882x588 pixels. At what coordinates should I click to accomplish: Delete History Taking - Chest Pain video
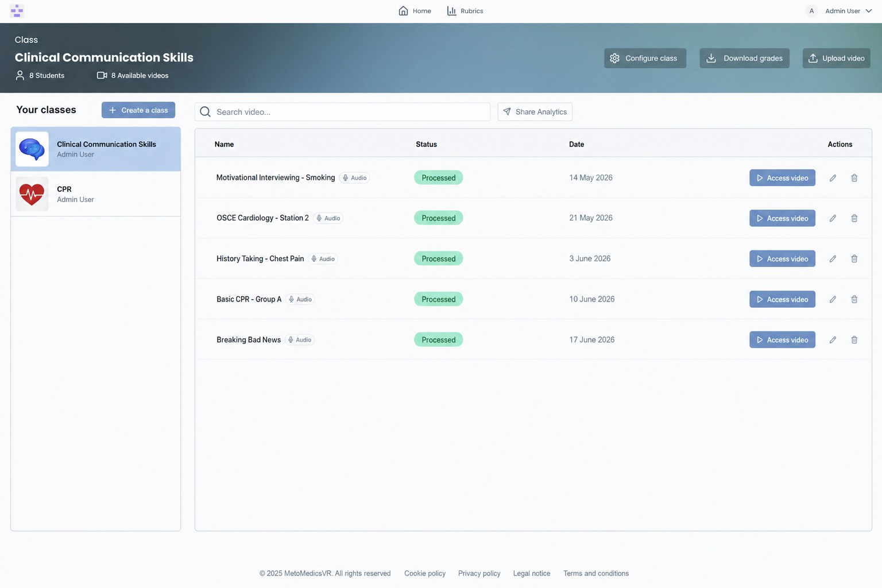coord(854,259)
